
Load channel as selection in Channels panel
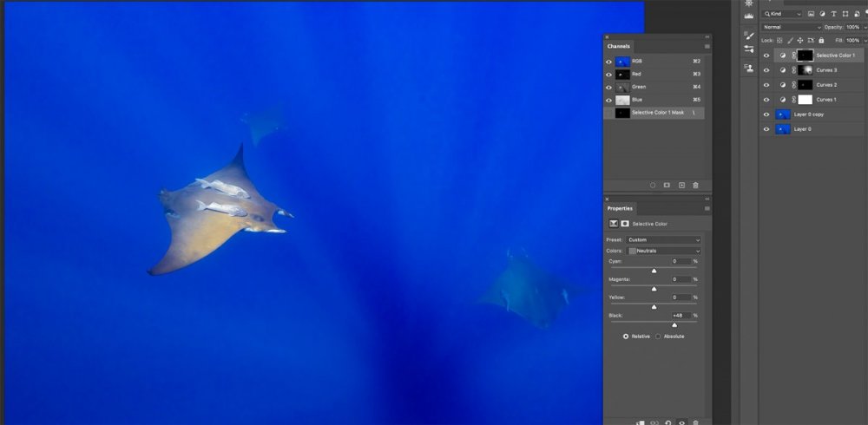pos(652,186)
